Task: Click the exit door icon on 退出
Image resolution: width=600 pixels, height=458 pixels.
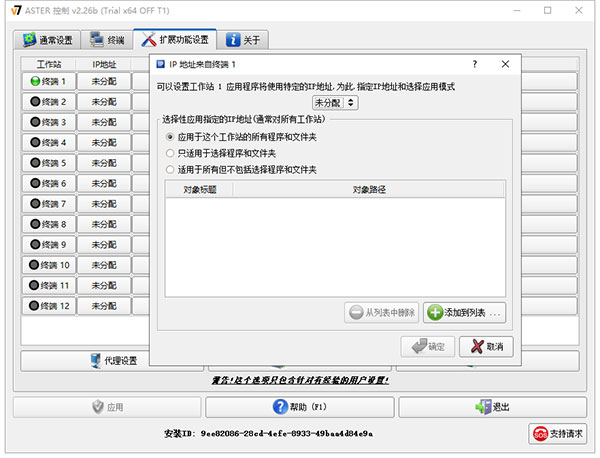Action: (x=483, y=407)
